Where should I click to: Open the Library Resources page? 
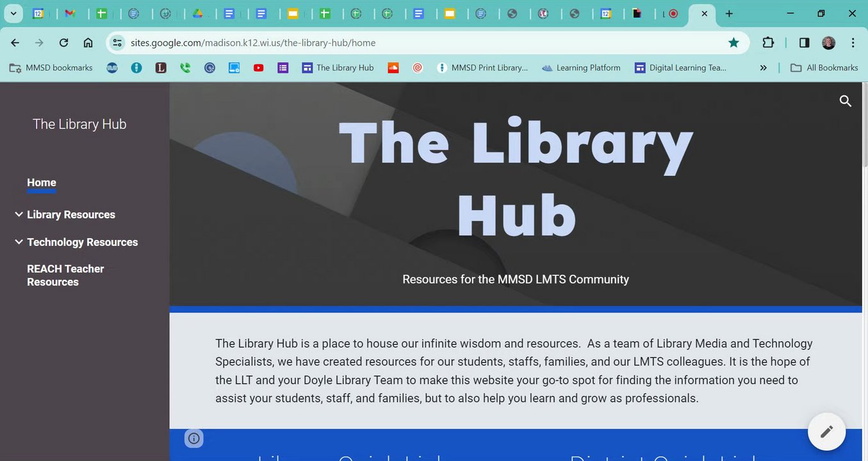(71, 214)
